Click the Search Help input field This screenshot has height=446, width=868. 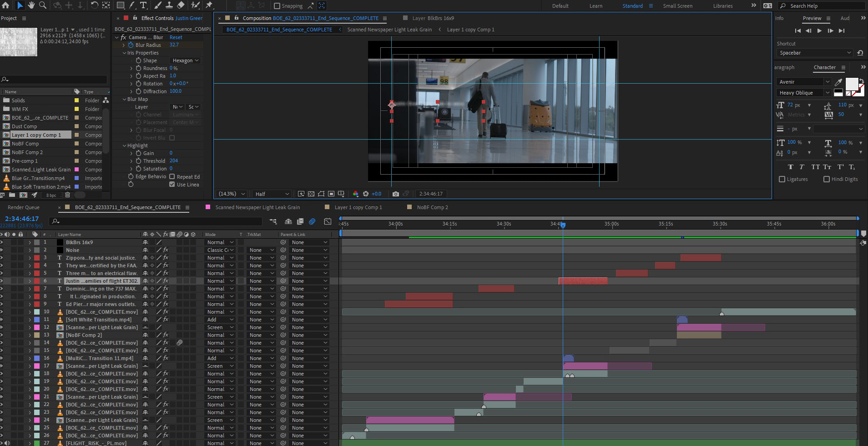pos(822,6)
